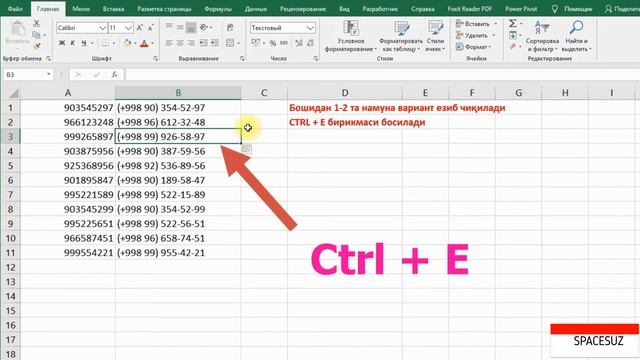The height and width of the screenshot is (360, 640).
Task: Open fill color dropdown arrow
Action: pos(135,43)
